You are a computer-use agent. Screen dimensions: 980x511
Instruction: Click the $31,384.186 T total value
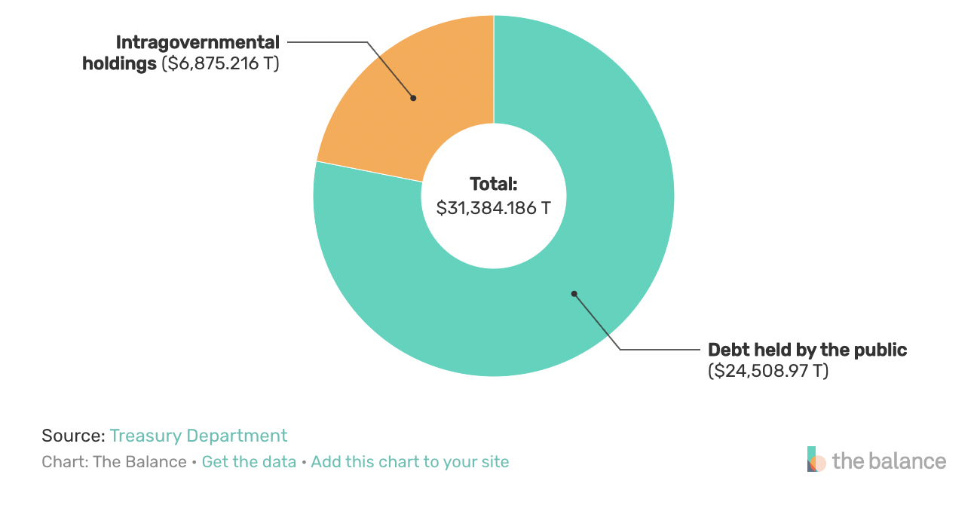[x=494, y=208]
